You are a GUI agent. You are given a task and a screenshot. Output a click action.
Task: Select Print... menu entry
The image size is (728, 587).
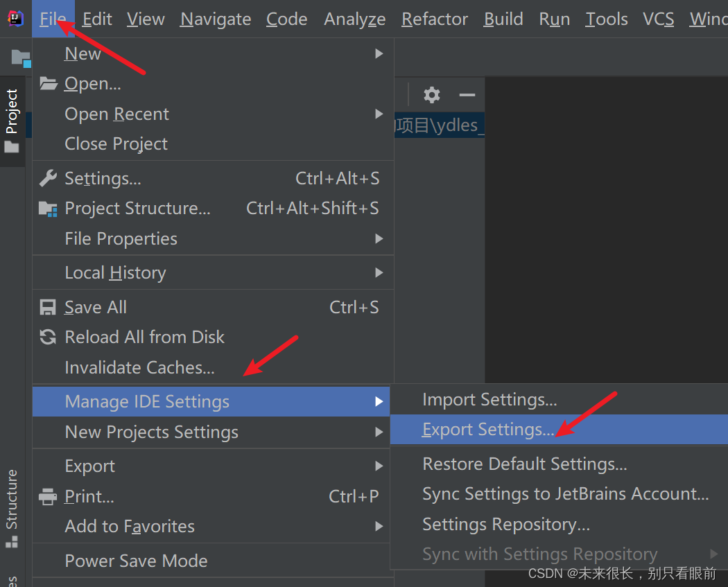(213, 496)
